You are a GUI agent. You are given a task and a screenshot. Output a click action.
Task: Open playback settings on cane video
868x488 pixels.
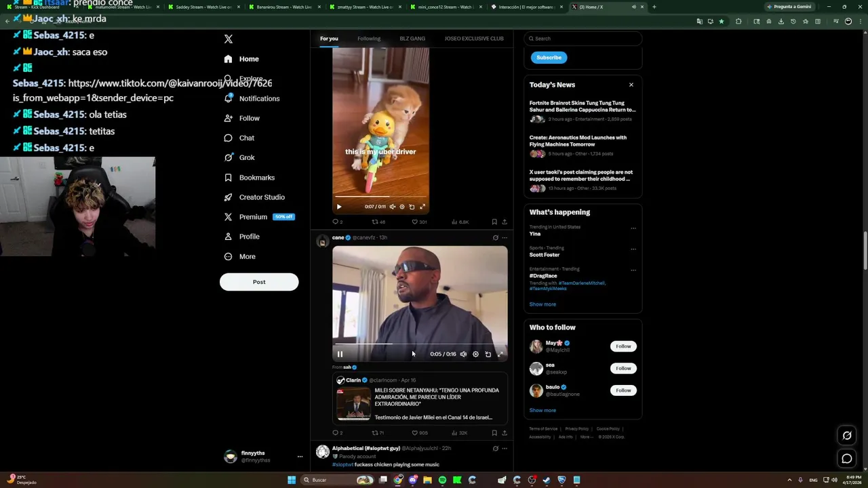(x=475, y=354)
